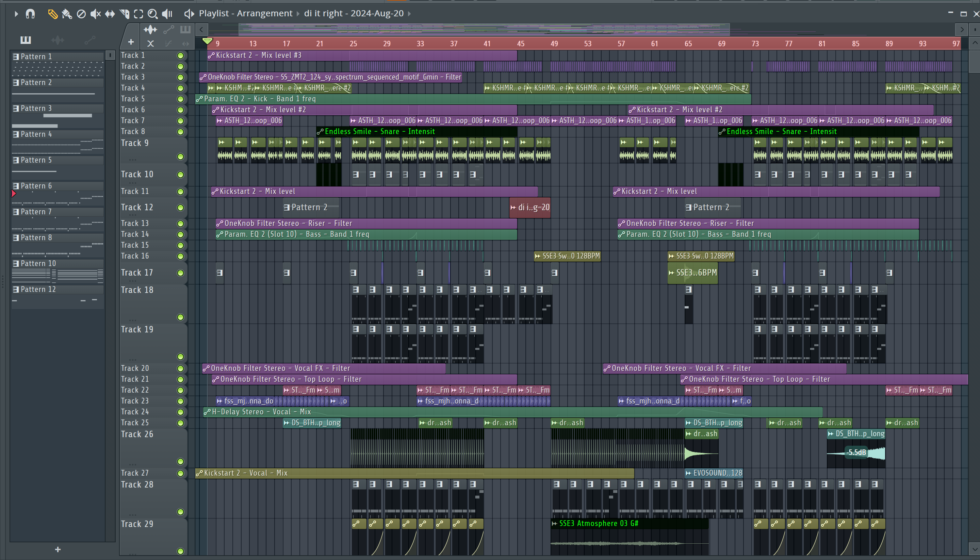Choose the Select marquee tool
This screenshot has width=980, height=560.
[138, 14]
